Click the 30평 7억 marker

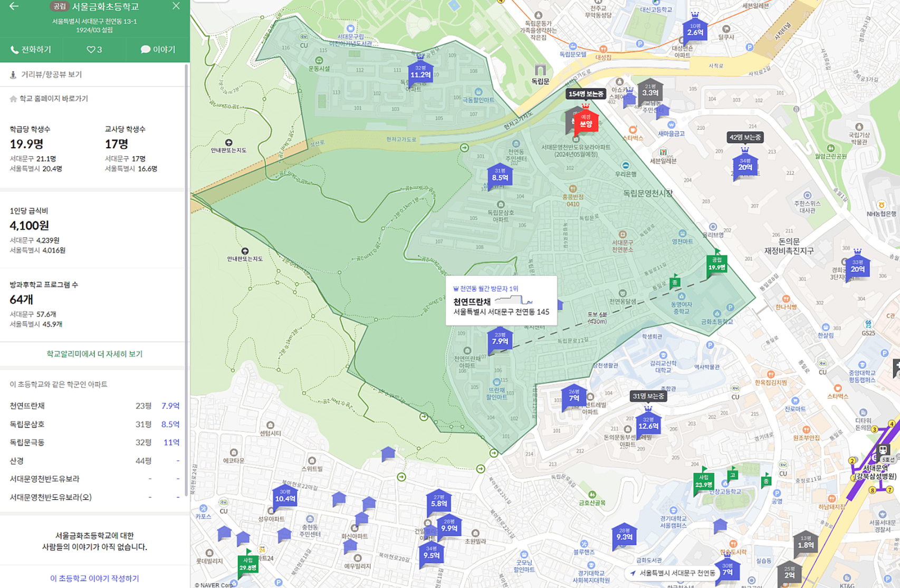tap(728, 570)
